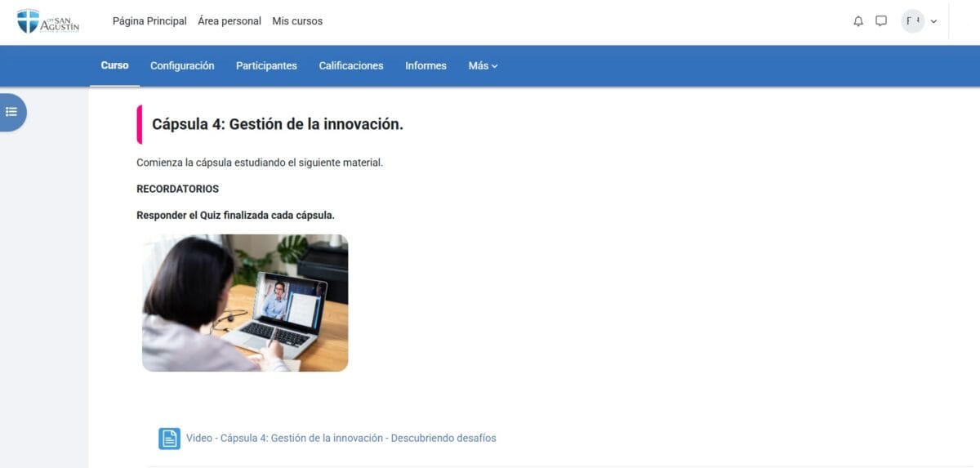Click the RECORDATORIOS bold text
980x468 pixels.
click(x=177, y=189)
